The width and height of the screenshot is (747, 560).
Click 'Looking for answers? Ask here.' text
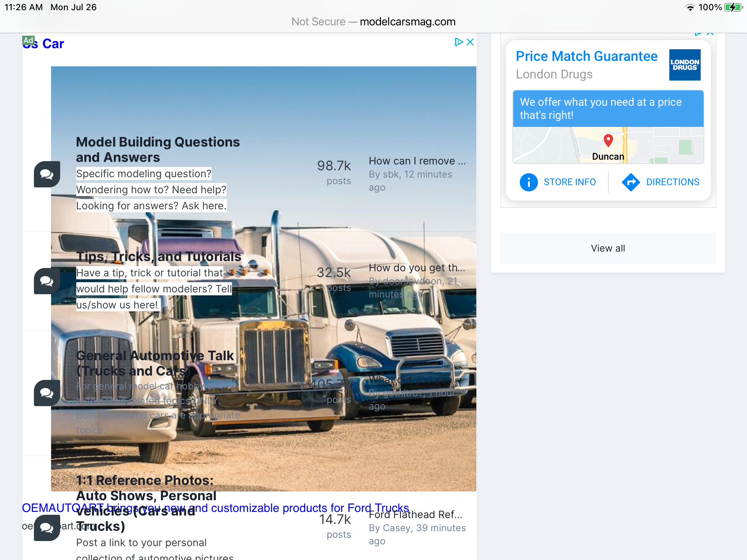pyautogui.click(x=151, y=206)
